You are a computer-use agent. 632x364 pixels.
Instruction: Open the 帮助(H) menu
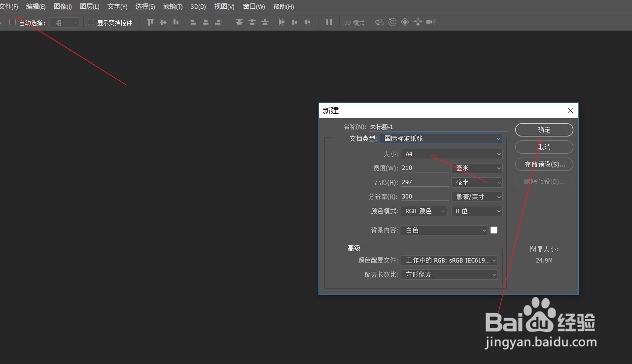coord(283,6)
